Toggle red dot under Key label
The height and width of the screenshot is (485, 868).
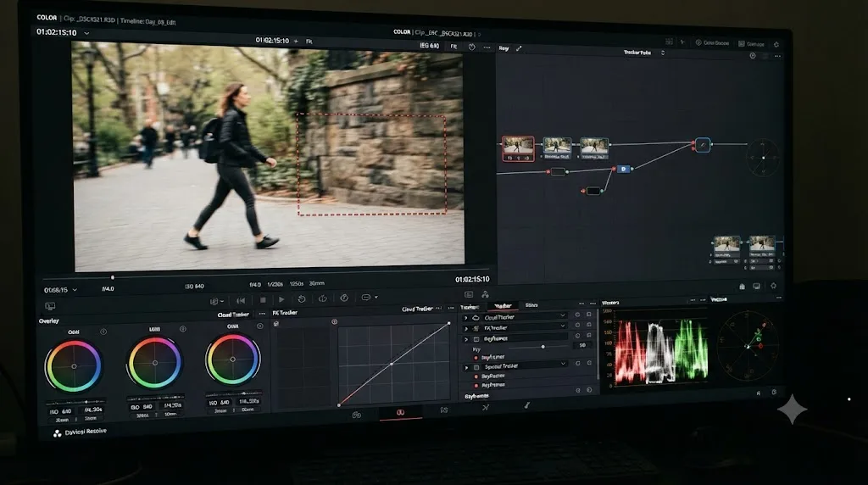click(x=476, y=358)
